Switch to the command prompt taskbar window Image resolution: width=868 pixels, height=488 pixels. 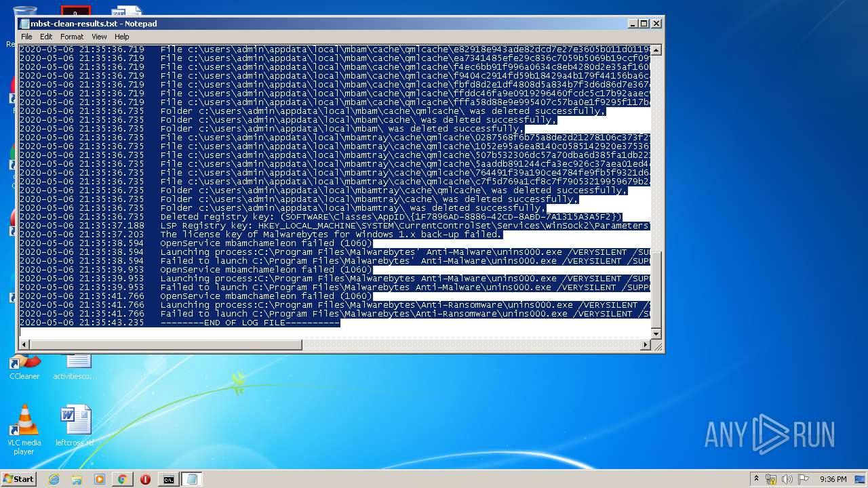pyautogui.click(x=168, y=479)
